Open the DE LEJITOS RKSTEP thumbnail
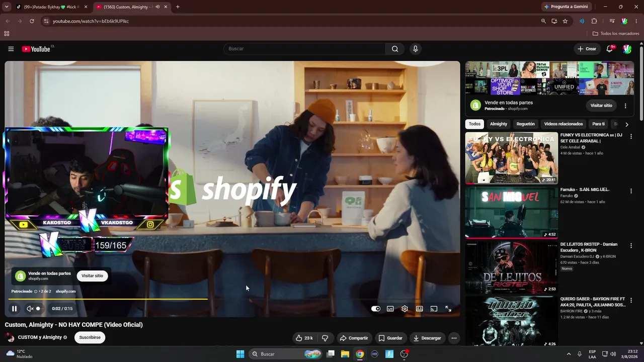 click(x=512, y=267)
